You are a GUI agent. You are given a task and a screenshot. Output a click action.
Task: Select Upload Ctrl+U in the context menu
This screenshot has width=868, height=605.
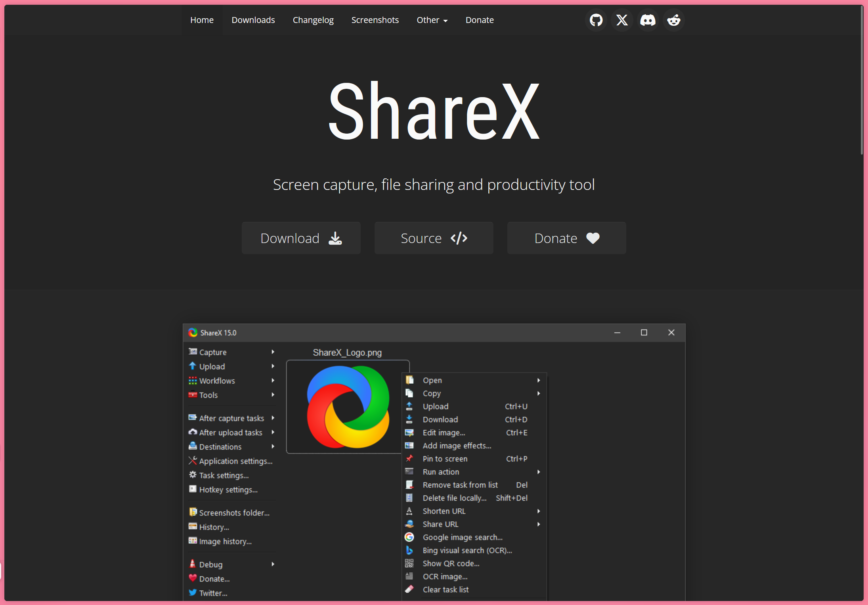click(474, 406)
